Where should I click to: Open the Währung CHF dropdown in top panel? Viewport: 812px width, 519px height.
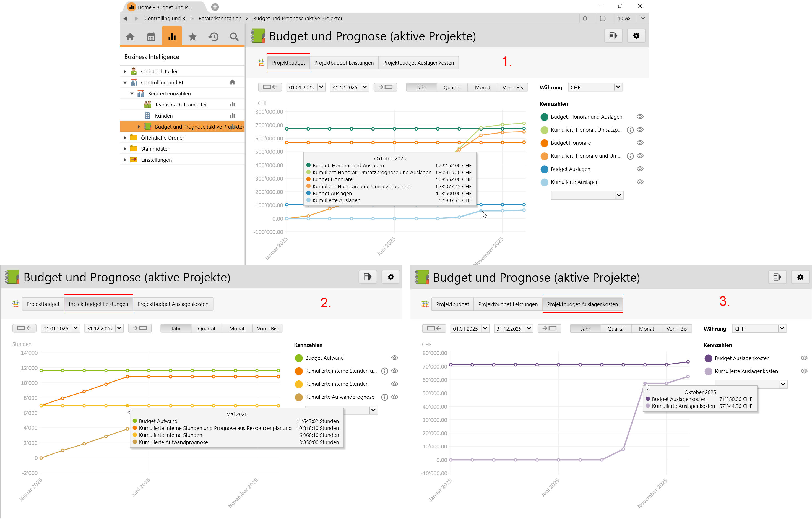click(618, 87)
